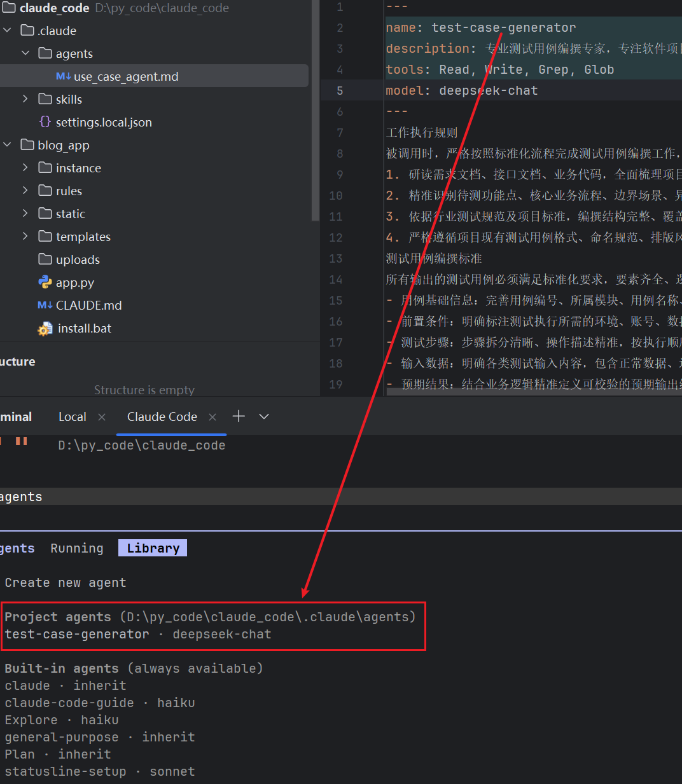Image resolution: width=682 pixels, height=784 pixels.
Task: Add a new terminal tab with plus
Action: click(x=239, y=416)
